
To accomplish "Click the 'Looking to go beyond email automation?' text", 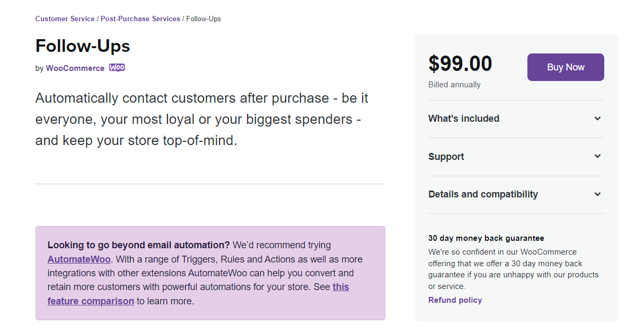I will [x=139, y=245].
